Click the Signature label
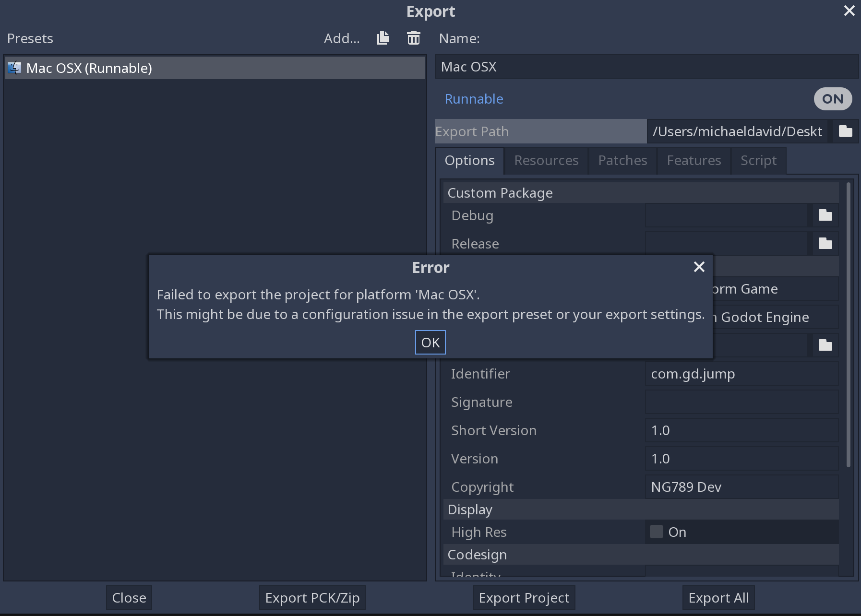861x616 pixels. (x=482, y=402)
